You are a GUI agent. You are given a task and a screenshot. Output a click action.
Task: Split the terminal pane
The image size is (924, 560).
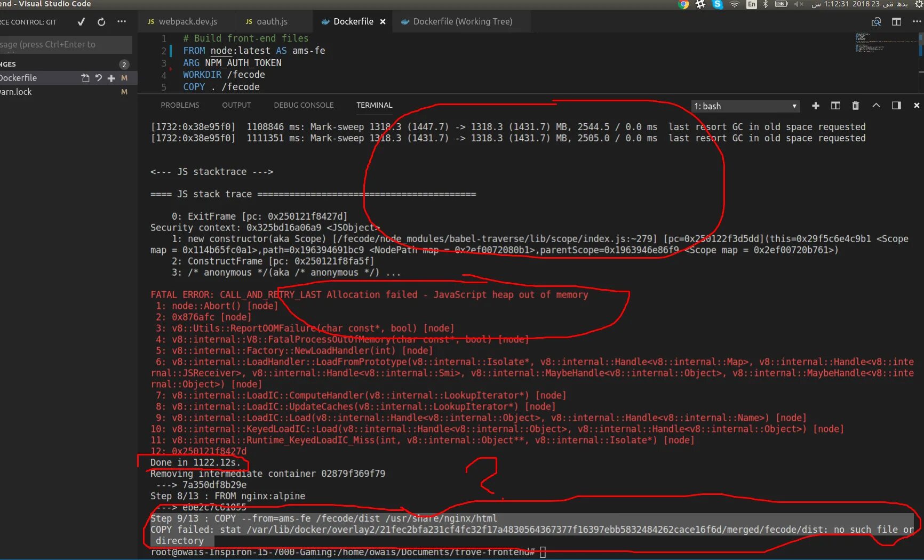coord(835,106)
